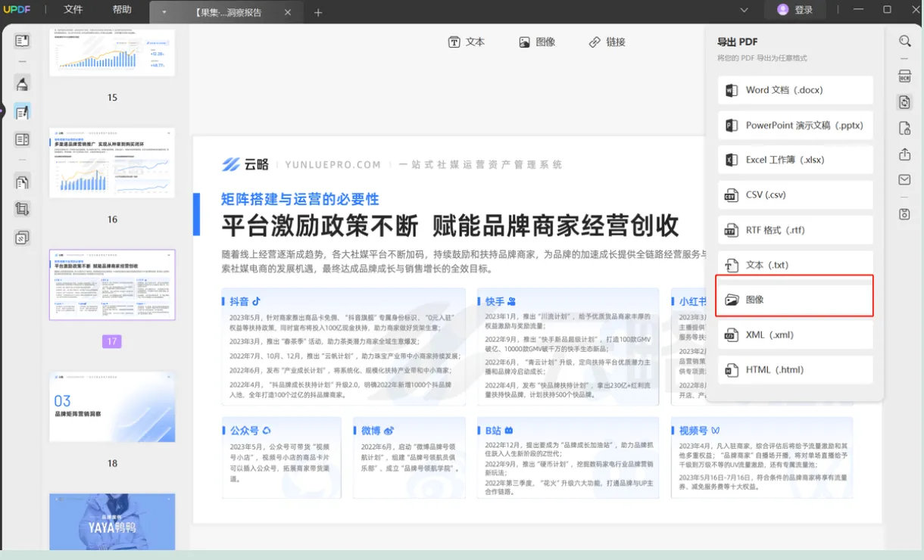Open the Protect PDF lock icon

pos(905,128)
